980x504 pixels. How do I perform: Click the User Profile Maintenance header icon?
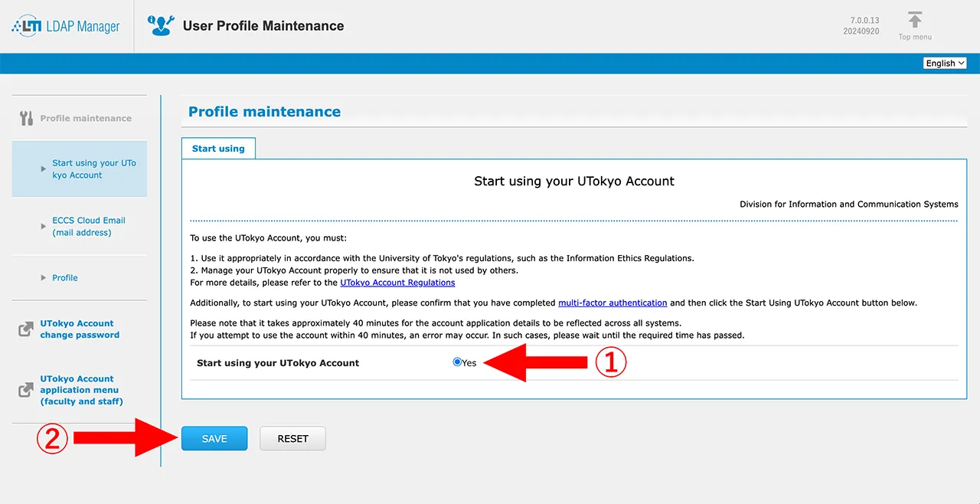(161, 26)
